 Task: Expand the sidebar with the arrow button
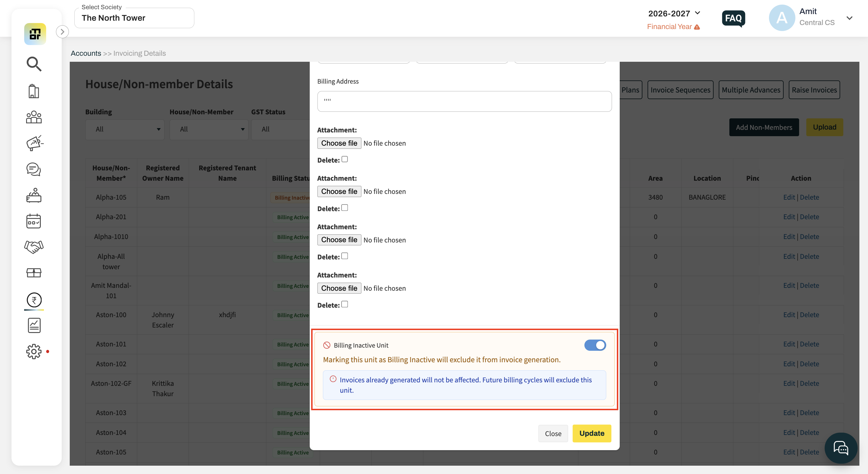[x=62, y=32]
